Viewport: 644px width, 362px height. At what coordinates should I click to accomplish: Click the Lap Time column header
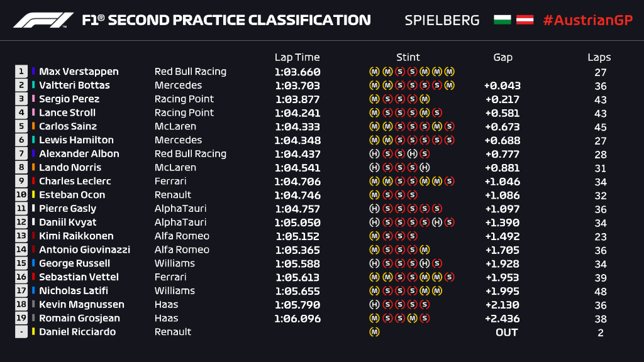pyautogui.click(x=297, y=57)
